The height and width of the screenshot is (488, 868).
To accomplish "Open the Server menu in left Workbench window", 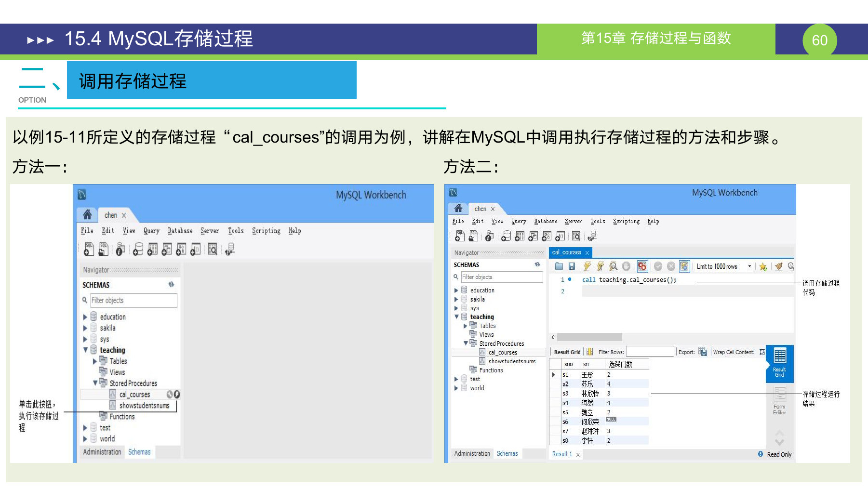I will 210,231.
